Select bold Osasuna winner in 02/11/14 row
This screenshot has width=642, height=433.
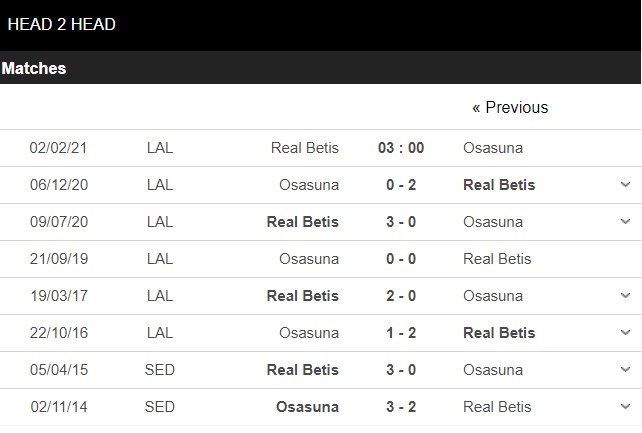(x=307, y=407)
